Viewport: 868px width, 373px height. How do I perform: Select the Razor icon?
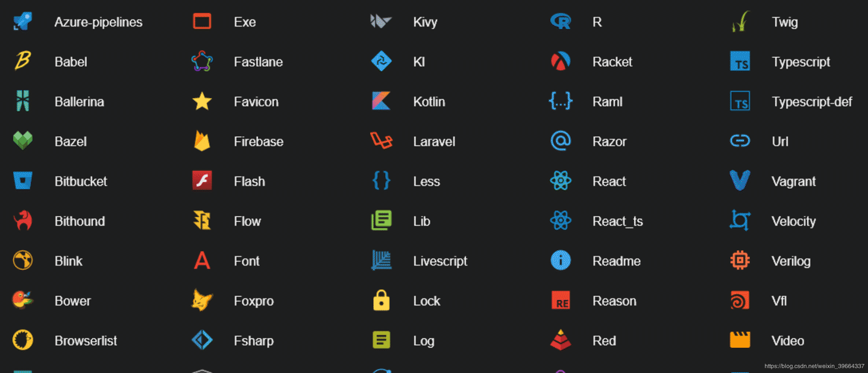tap(561, 141)
